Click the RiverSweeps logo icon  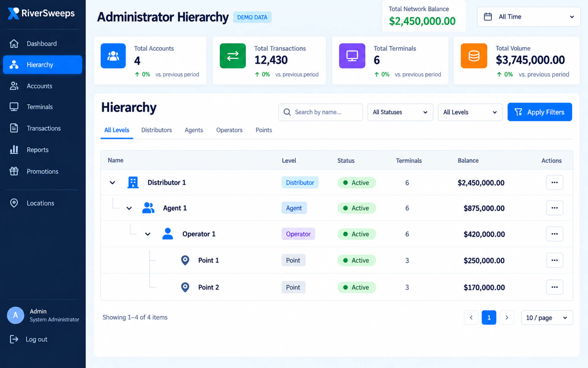pyautogui.click(x=13, y=13)
